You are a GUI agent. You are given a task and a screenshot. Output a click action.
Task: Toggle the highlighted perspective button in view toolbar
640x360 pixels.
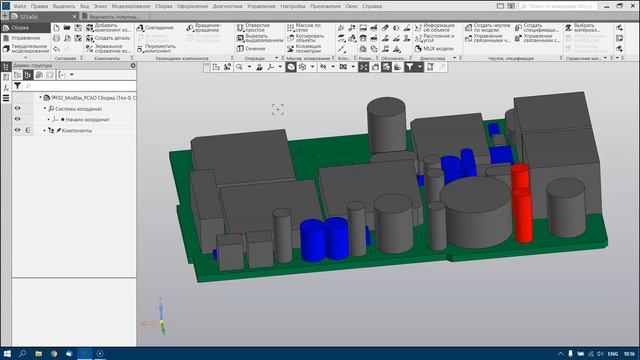pyautogui.click(x=386, y=67)
